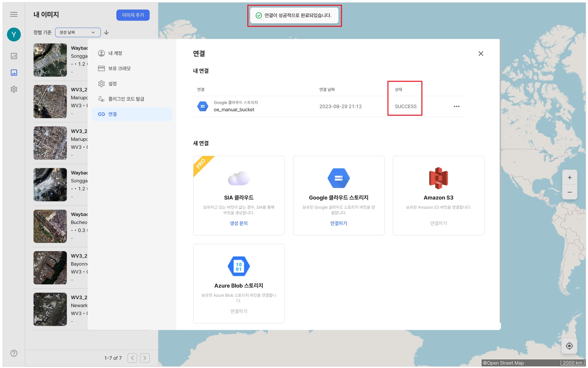Select the images icon in sidebar
Viewport: 588px width, 368px height.
click(x=14, y=72)
